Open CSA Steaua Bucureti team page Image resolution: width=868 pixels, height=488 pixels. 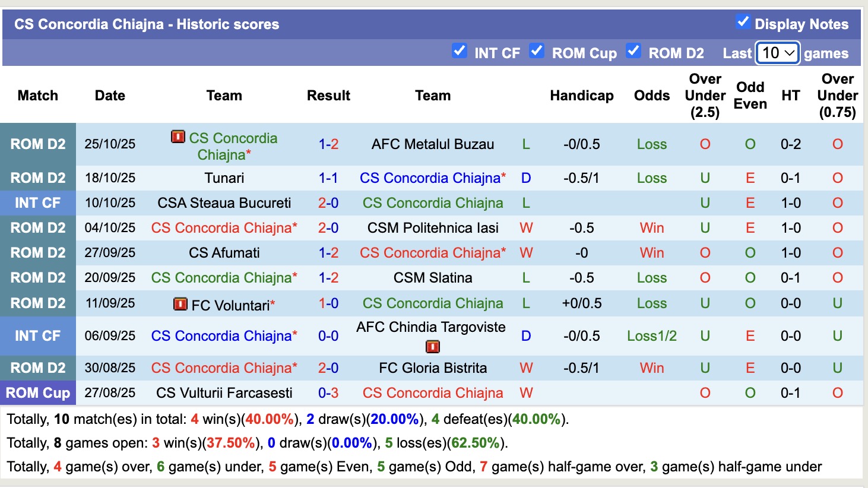(224, 203)
